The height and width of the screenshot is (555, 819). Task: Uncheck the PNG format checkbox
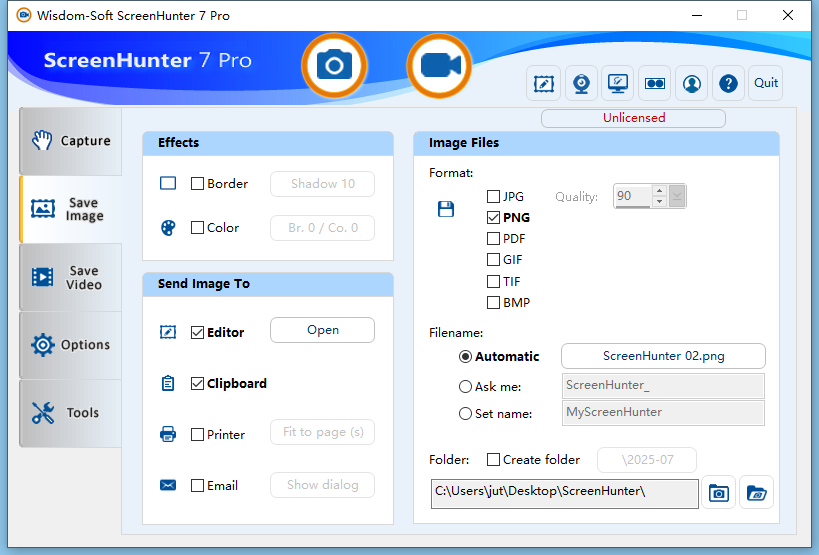click(x=493, y=217)
